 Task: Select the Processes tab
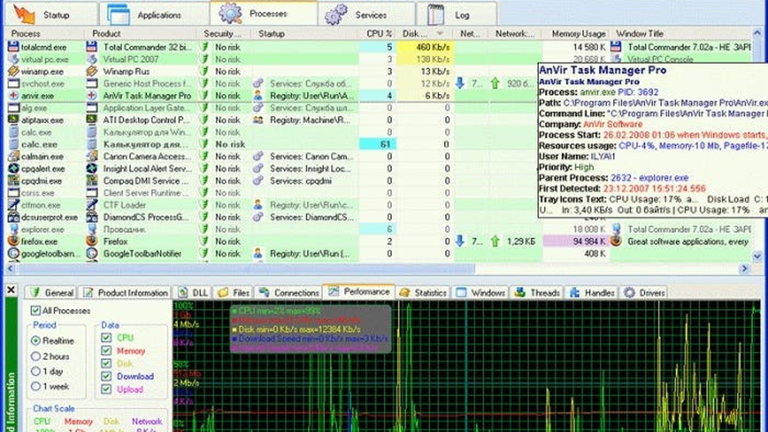click(x=264, y=13)
